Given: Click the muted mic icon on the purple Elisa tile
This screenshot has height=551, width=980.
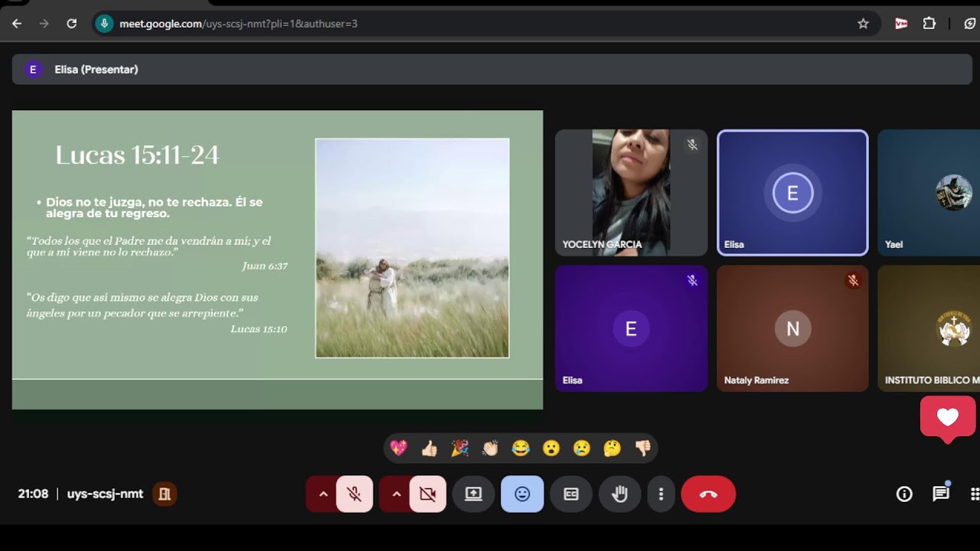Looking at the screenshot, I should (692, 281).
